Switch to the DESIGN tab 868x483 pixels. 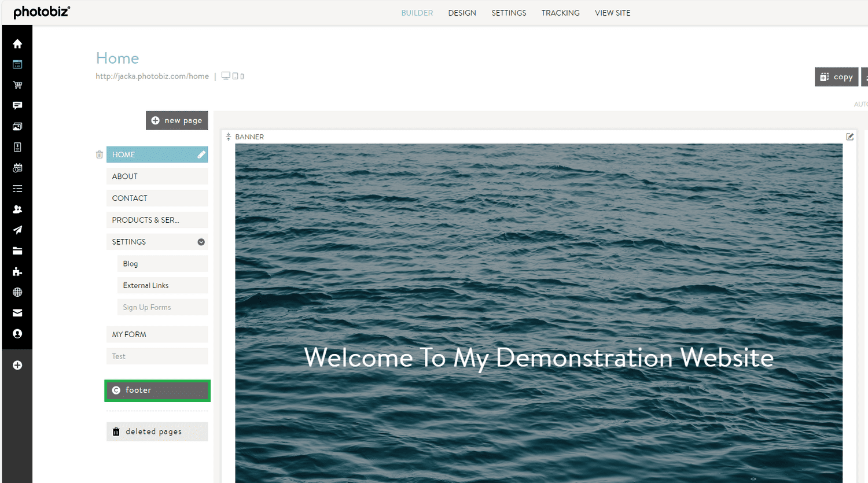(462, 12)
